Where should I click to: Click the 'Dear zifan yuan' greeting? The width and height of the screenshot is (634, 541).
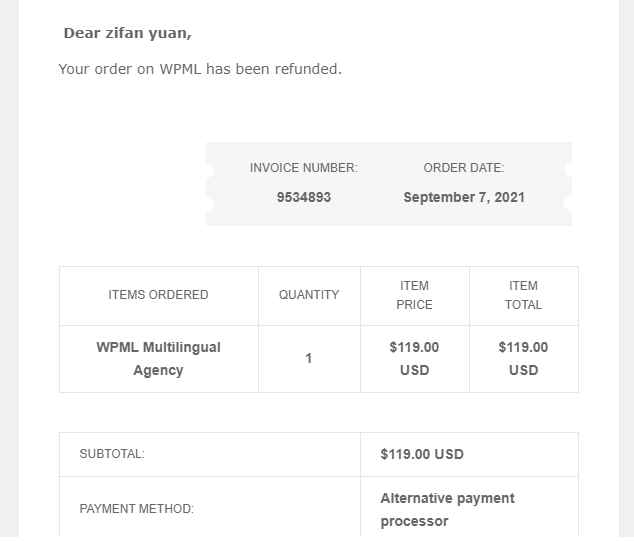click(127, 33)
